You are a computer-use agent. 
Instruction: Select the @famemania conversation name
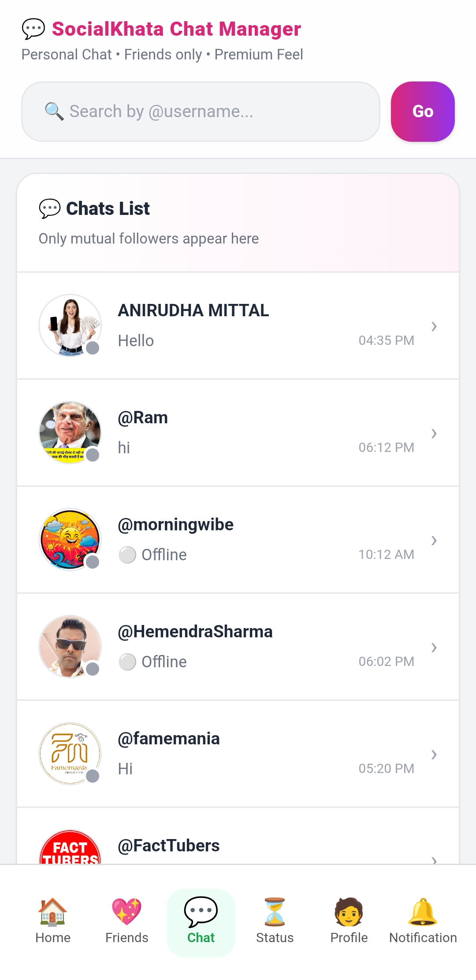click(x=169, y=739)
